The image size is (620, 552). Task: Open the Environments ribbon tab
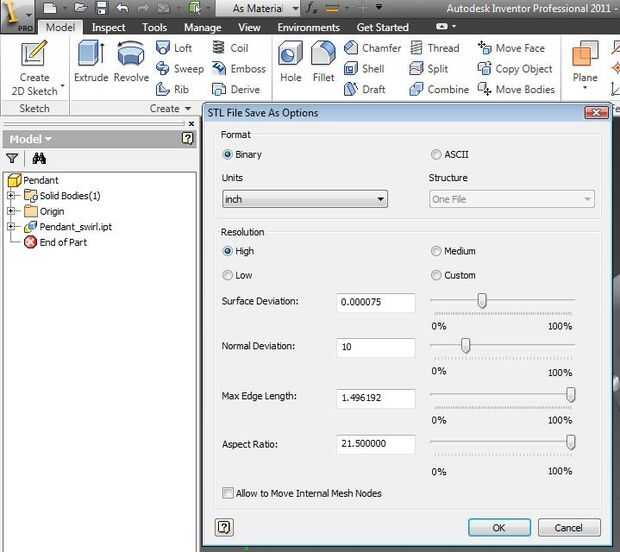coord(308,27)
